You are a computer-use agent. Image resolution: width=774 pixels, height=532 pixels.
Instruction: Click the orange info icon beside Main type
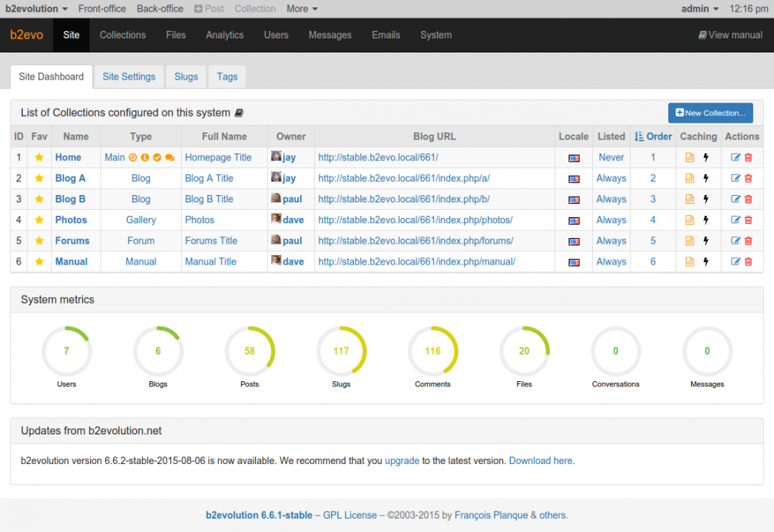(145, 157)
